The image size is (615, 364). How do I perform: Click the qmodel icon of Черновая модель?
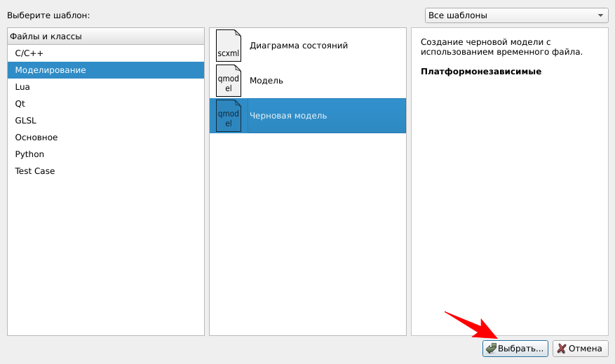click(228, 116)
